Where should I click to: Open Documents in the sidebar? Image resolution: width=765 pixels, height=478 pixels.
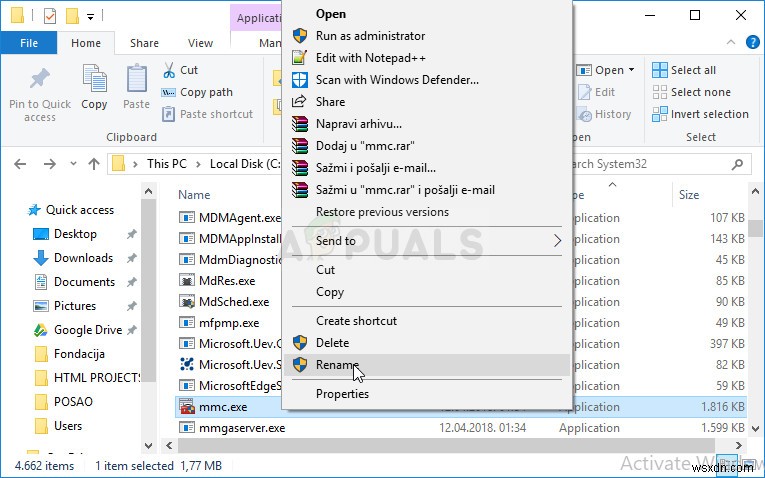coord(84,282)
